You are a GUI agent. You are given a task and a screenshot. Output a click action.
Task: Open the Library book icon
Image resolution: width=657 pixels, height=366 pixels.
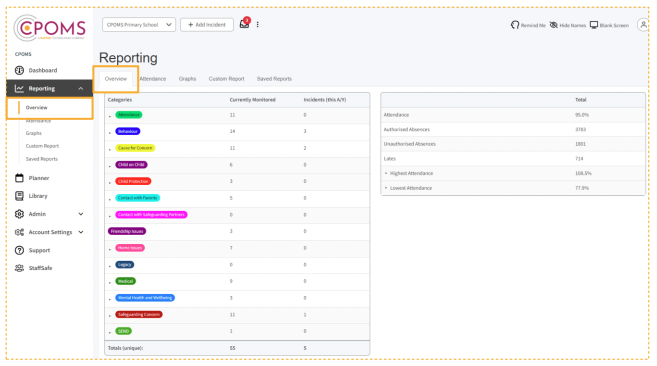pyautogui.click(x=19, y=196)
